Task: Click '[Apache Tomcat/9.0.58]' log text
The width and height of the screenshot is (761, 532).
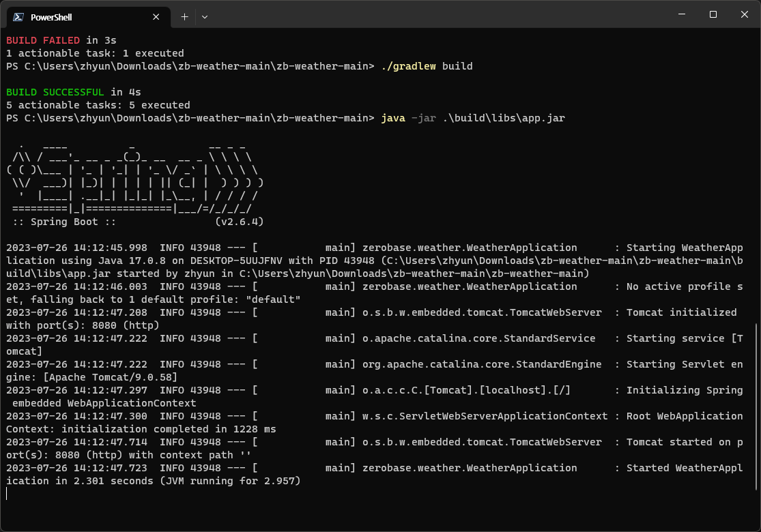Action: (110, 377)
